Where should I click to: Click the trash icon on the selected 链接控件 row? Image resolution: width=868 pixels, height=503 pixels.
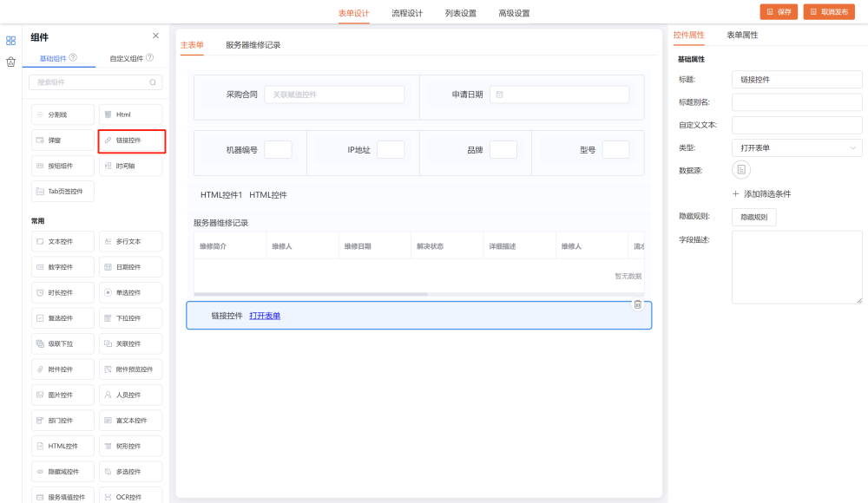pos(637,304)
